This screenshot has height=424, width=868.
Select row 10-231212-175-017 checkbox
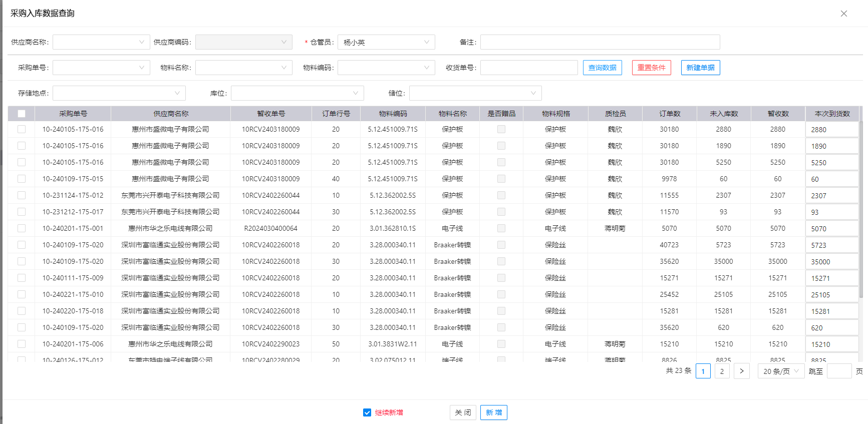point(22,212)
